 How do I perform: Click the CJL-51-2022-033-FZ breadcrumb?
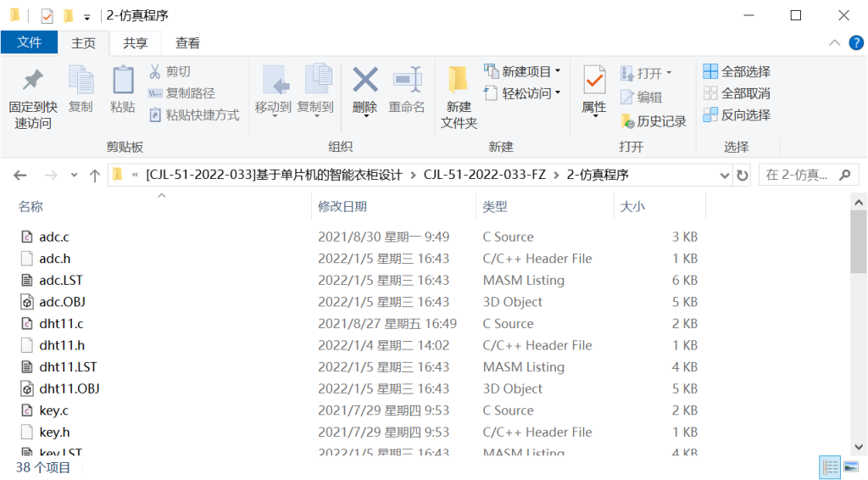point(484,175)
